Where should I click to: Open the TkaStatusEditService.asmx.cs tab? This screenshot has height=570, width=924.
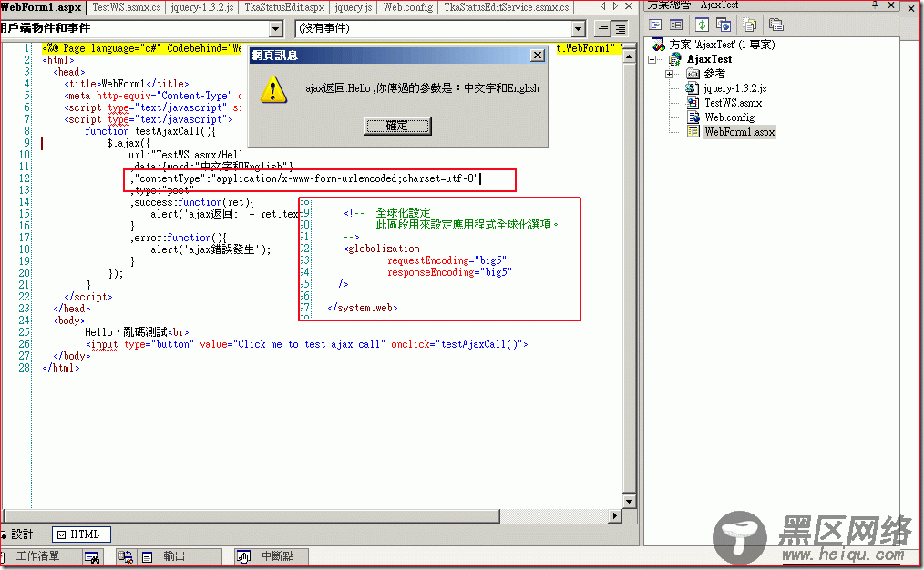507,7
